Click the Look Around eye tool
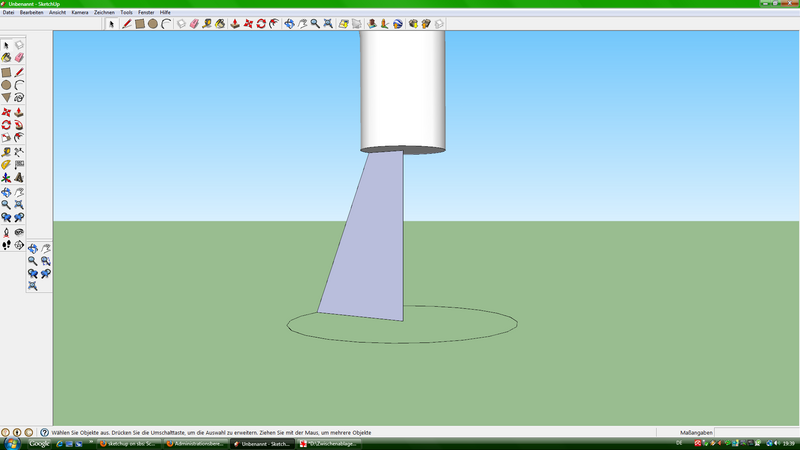The height and width of the screenshot is (450, 800). coord(19,231)
